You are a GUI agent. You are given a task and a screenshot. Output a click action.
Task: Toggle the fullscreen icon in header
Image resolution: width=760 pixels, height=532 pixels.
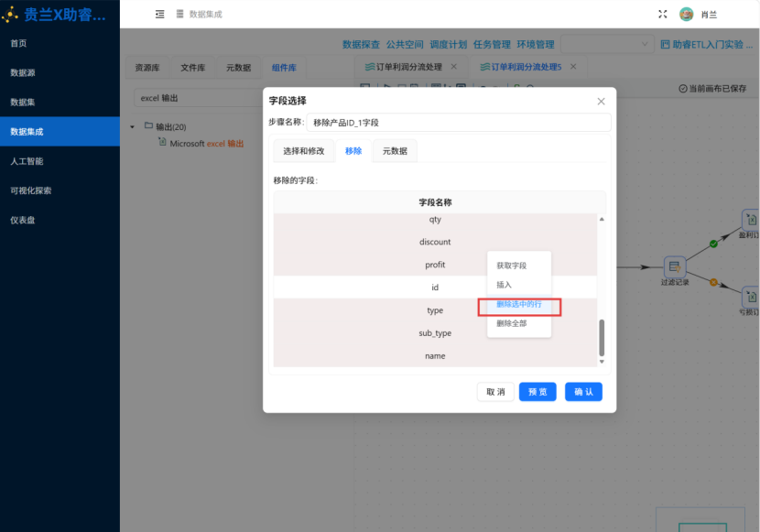[663, 14]
